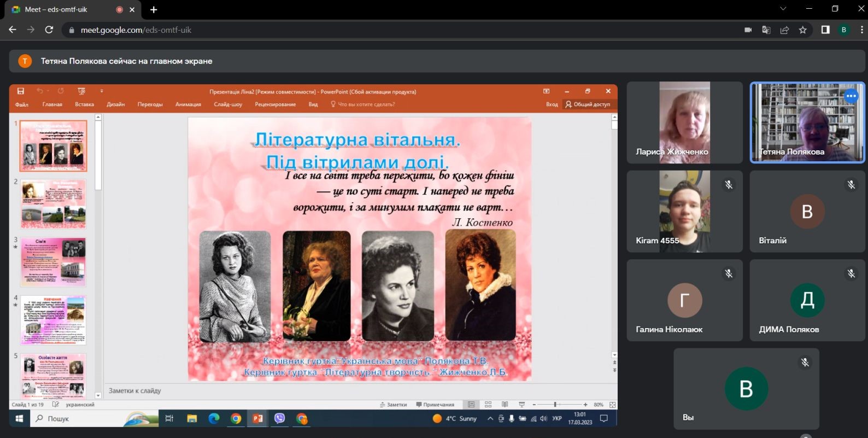Click the Общий доступ button
Image resolution: width=868 pixels, height=438 pixels.
click(588, 104)
